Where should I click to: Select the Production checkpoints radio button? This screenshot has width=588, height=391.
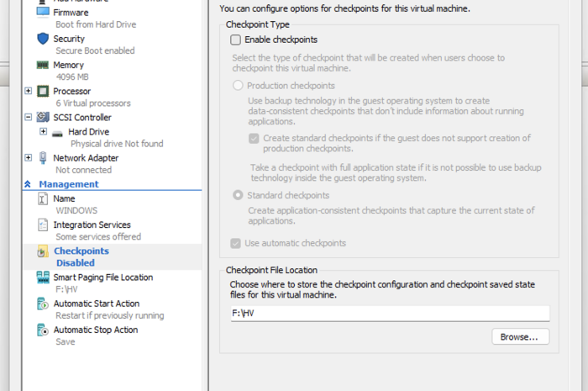(239, 86)
